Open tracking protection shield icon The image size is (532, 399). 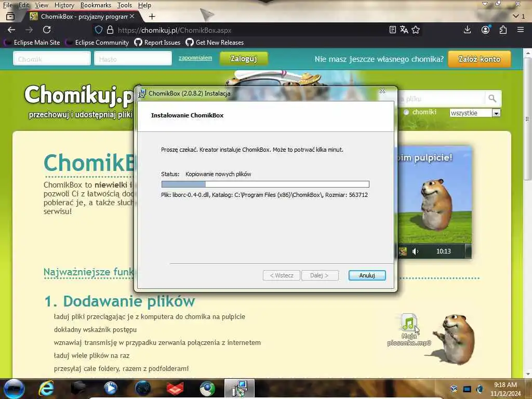98,30
